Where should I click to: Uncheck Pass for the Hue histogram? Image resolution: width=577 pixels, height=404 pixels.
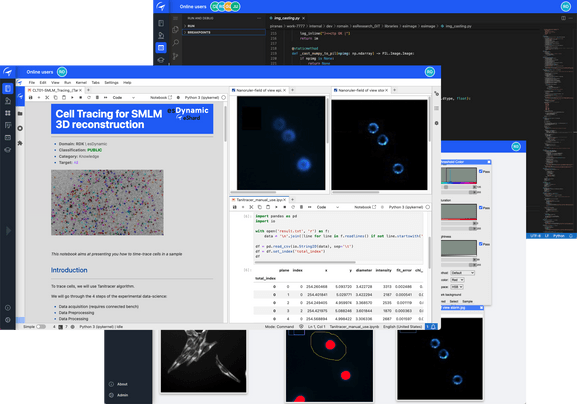pyautogui.click(x=481, y=171)
